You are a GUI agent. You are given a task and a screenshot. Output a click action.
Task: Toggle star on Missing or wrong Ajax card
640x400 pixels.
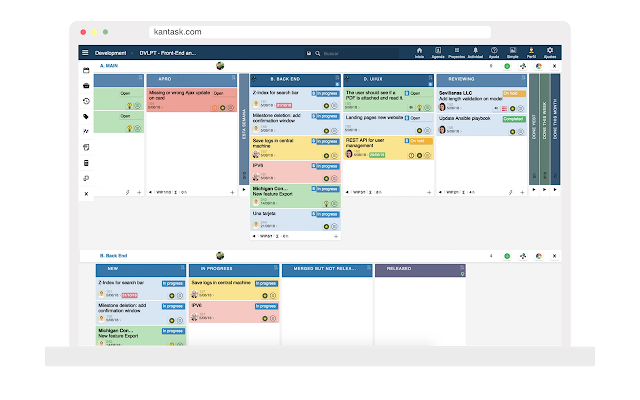[x=222, y=108]
